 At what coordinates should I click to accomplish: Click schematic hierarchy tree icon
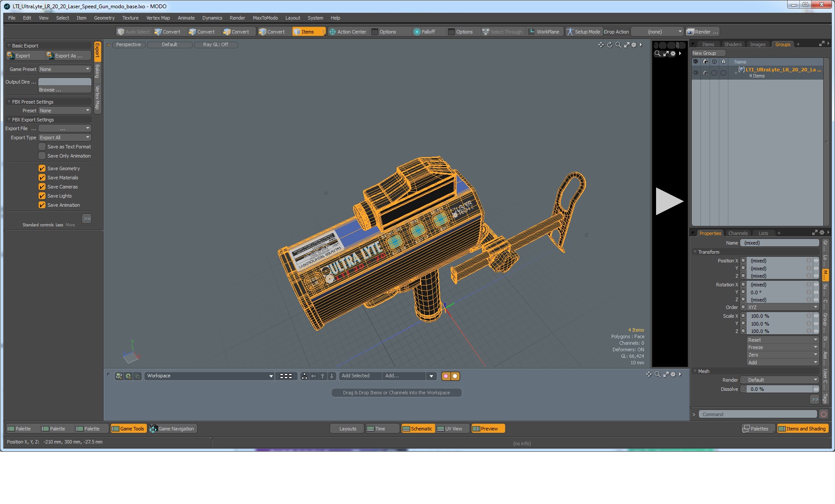pyautogui.click(x=304, y=376)
